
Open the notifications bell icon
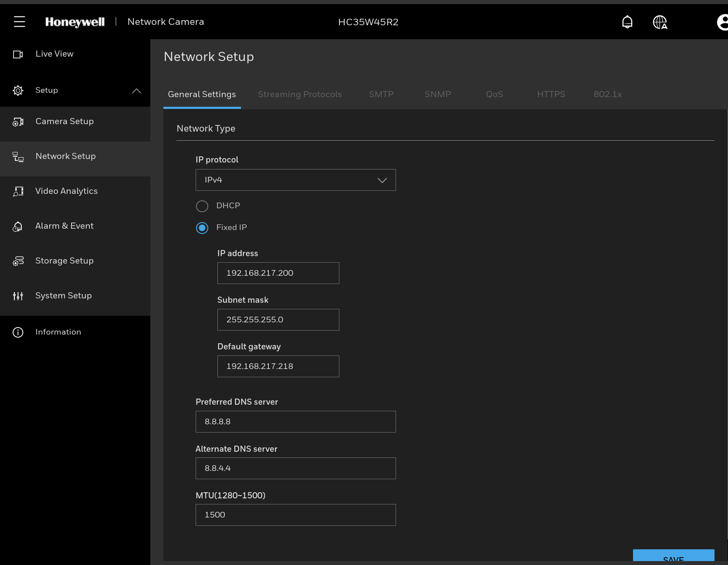coord(627,22)
